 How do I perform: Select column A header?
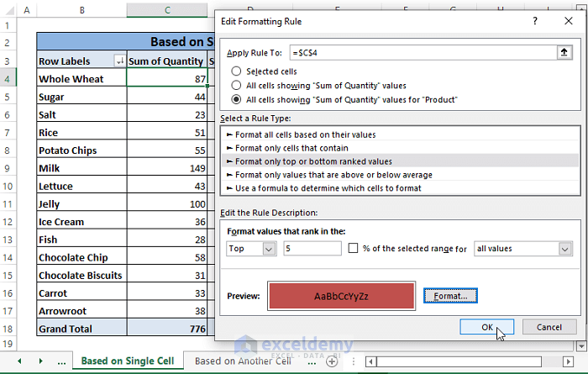pos(27,10)
